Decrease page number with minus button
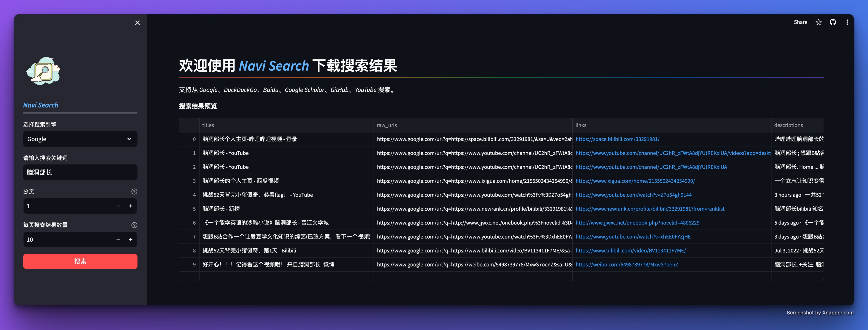868x330 pixels. point(118,206)
